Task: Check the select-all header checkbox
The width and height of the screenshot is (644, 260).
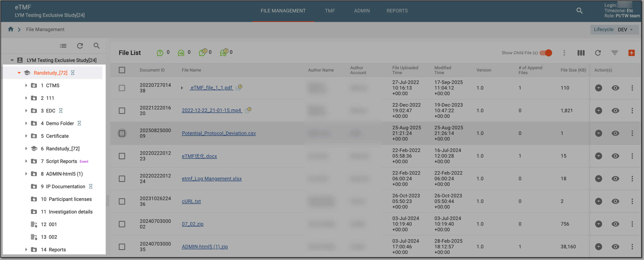Action: pos(122,70)
